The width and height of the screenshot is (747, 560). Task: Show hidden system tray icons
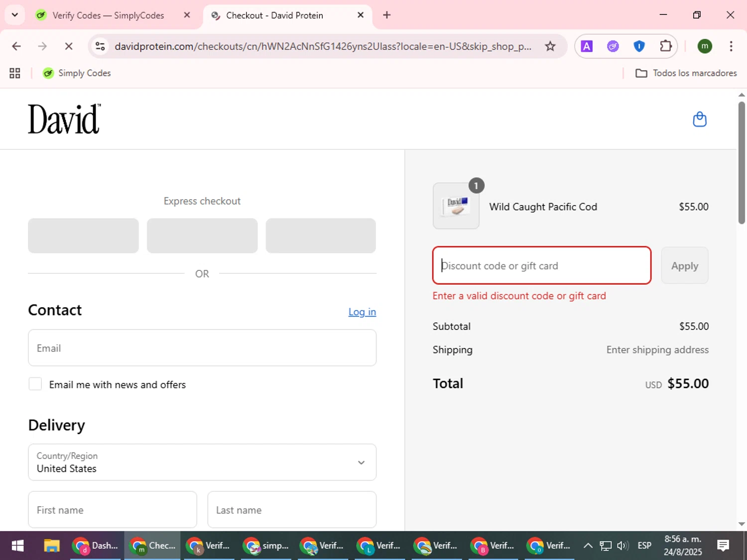(x=588, y=546)
